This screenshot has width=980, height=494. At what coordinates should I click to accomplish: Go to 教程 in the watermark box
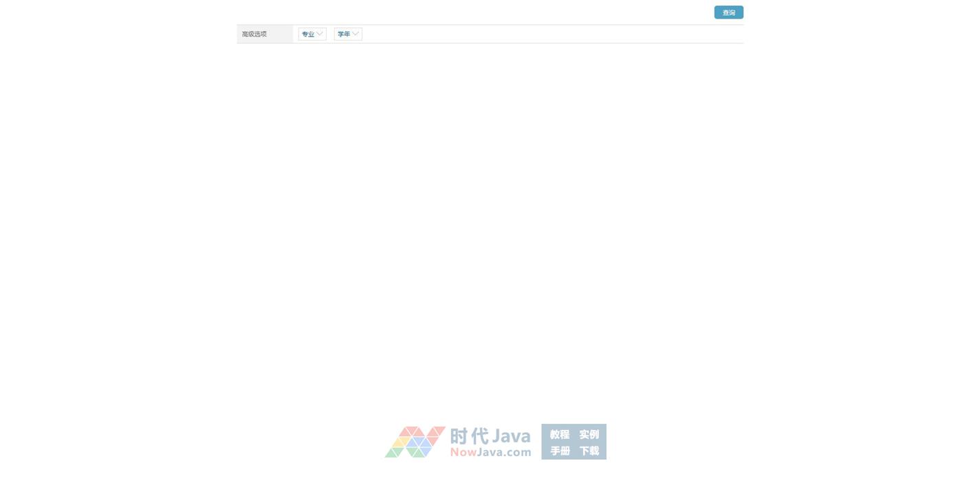[x=559, y=435]
